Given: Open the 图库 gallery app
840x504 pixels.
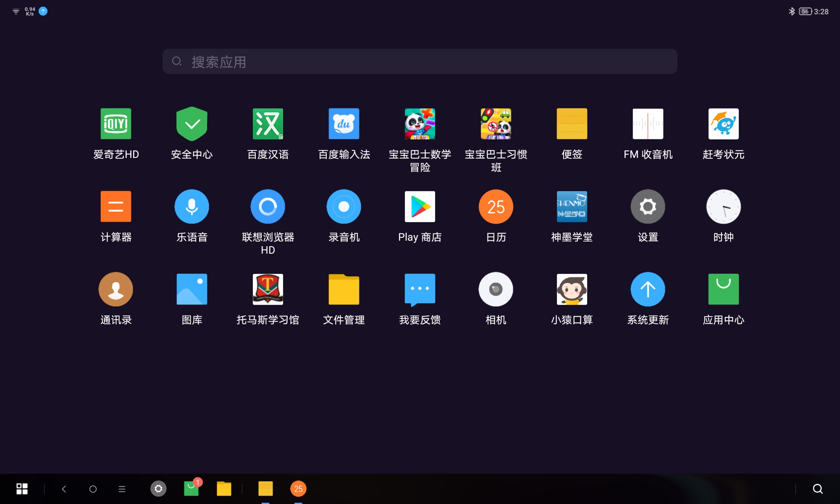Looking at the screenshot, I should 192,289.
